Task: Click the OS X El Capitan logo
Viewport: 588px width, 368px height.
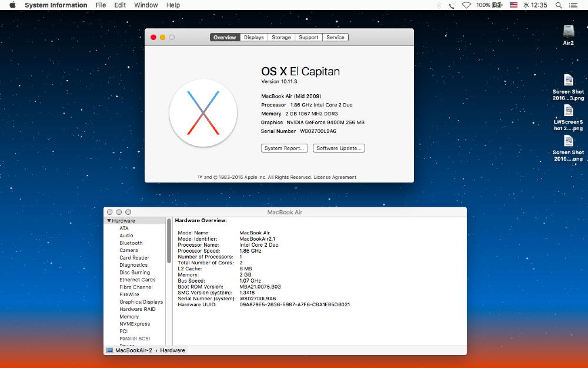Action: (203, 113)
